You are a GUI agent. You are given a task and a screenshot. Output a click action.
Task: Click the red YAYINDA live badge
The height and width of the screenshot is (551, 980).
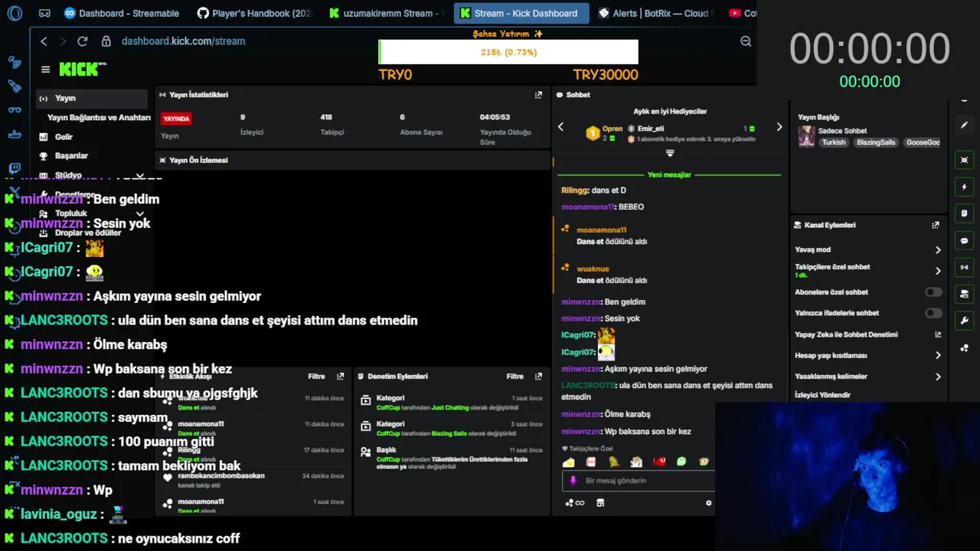pos(176,119)
